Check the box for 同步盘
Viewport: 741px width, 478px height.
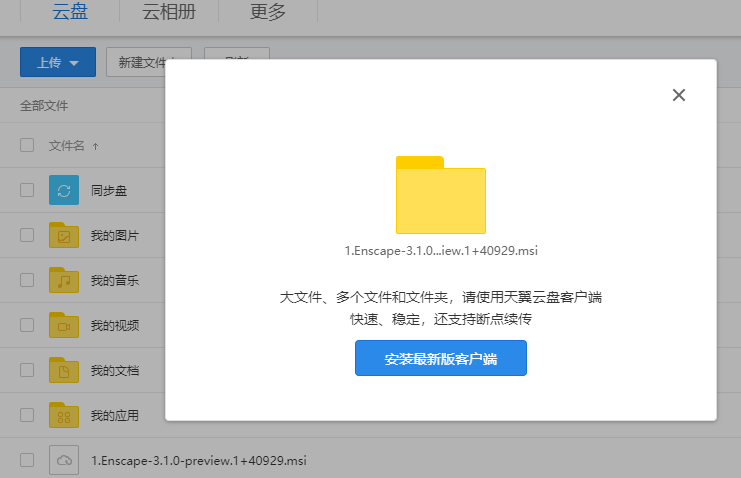27,190
